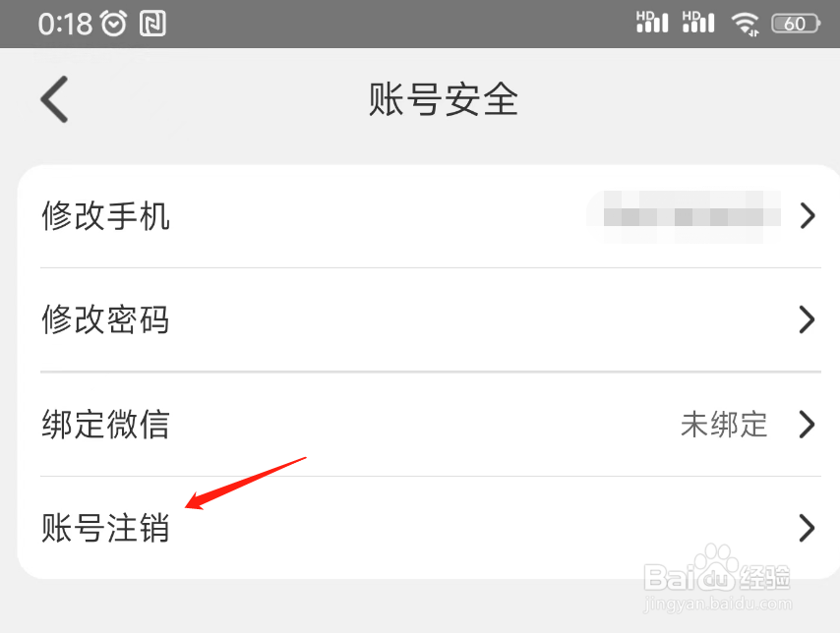Viewport: 840px width, 633px height.
Task: Select the 绑定微信 row label
Action: click(105, 425)
